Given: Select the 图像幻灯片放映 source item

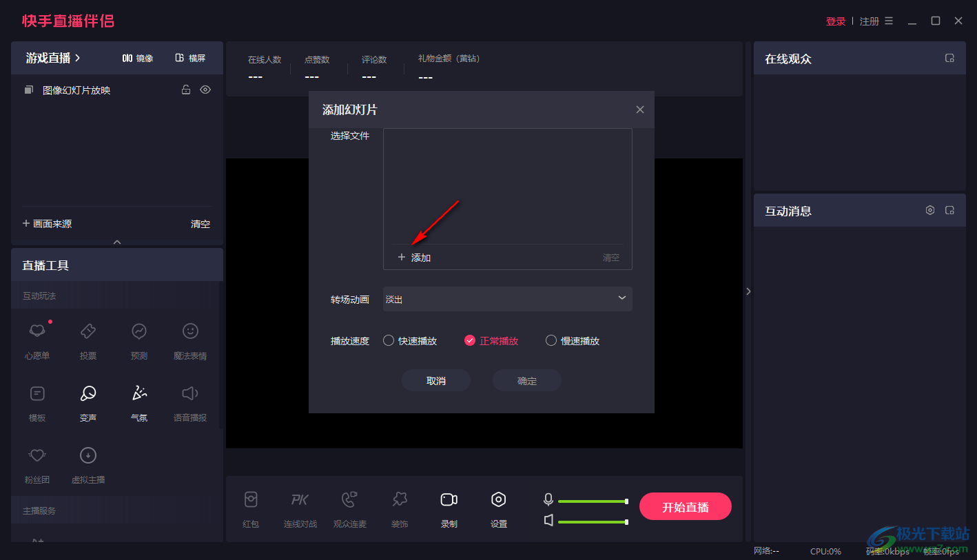Looking at the screenshot, I should [x=117, y=90].
